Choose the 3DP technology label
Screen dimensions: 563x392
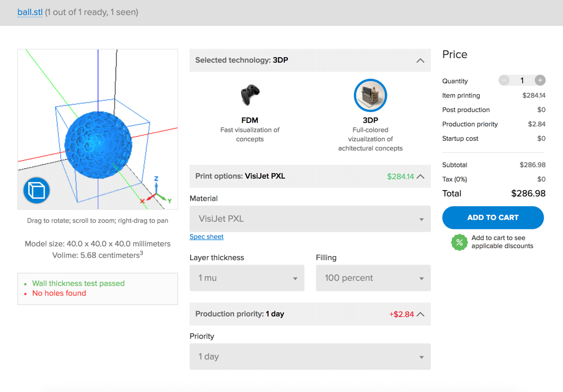pyautogui.click(x=370, y=120)
